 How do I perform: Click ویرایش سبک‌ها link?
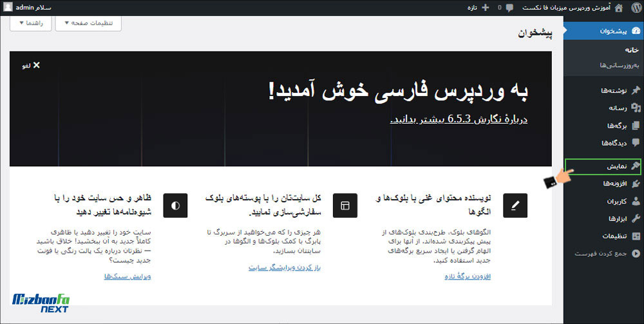pyautogui.click(x=128, y=276)
